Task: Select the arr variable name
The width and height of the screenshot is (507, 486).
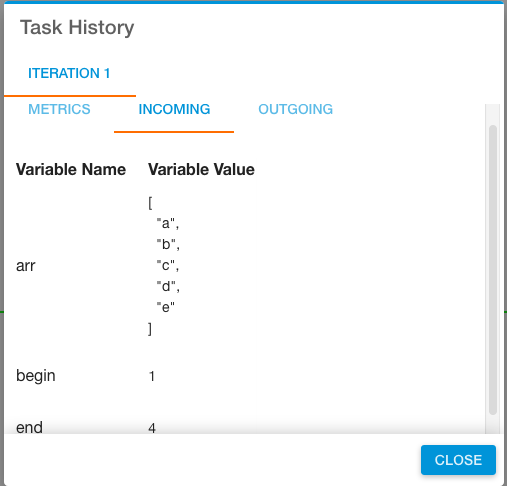Action: pos(26,266)
